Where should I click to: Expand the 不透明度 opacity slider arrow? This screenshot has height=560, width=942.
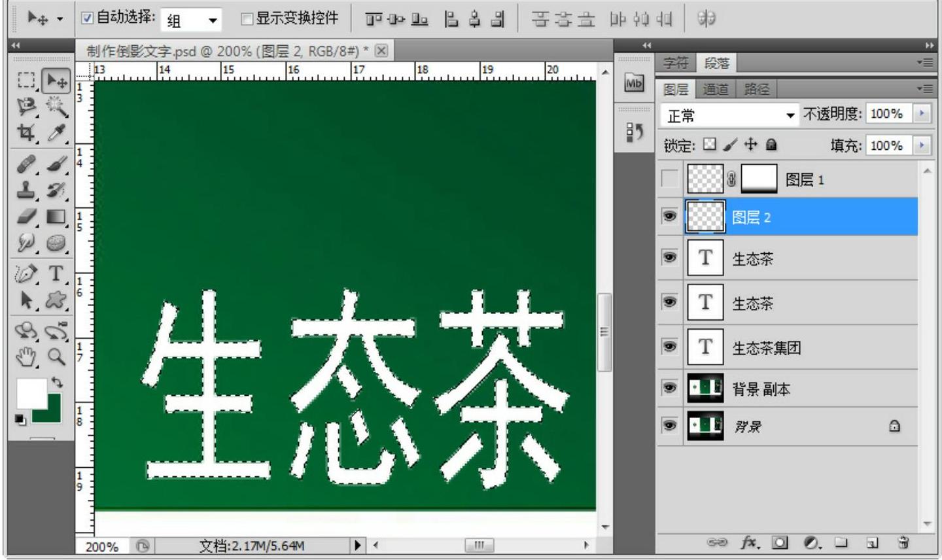click(x=922, y=114)
